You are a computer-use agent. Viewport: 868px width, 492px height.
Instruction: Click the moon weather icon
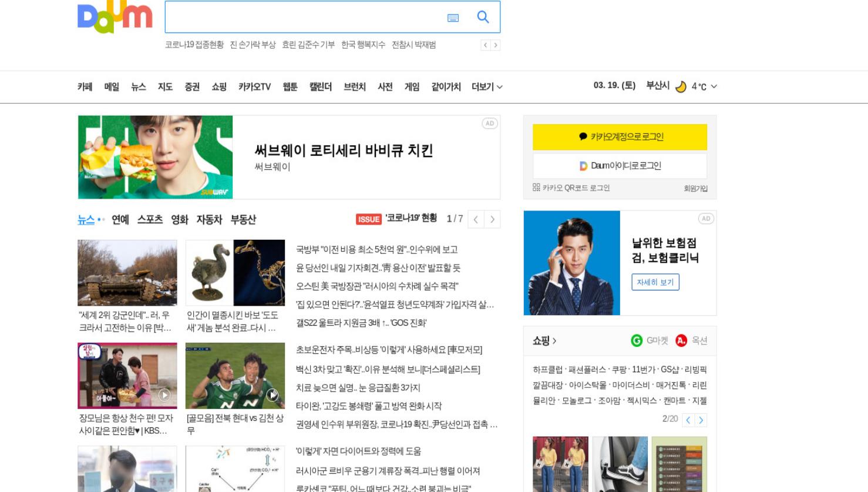click(x=681, y=87)
